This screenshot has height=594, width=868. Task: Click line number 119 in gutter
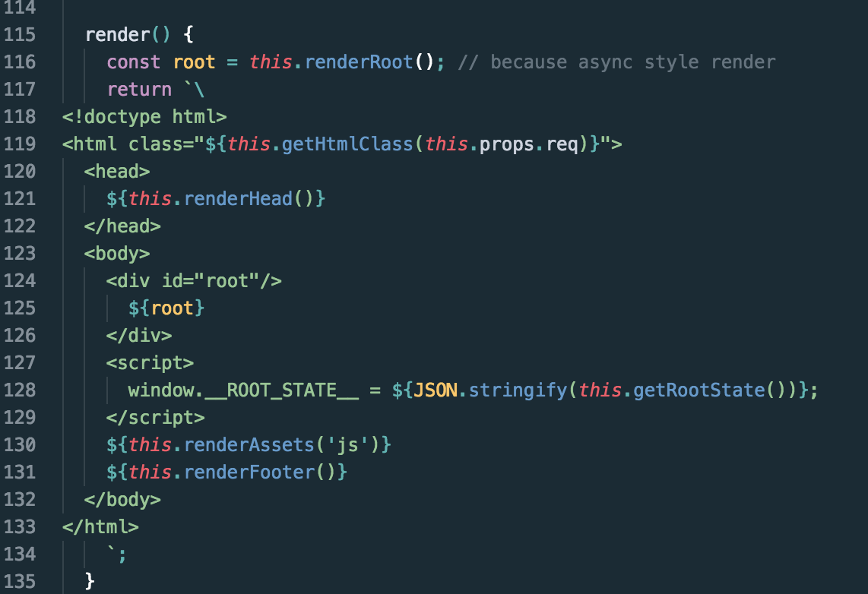(20, 144)
